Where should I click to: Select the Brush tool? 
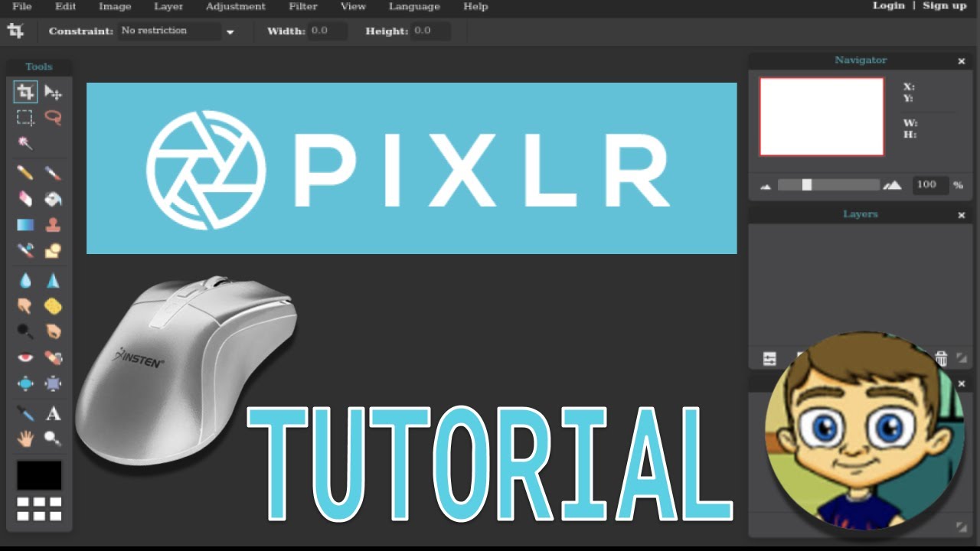point(53,174)
